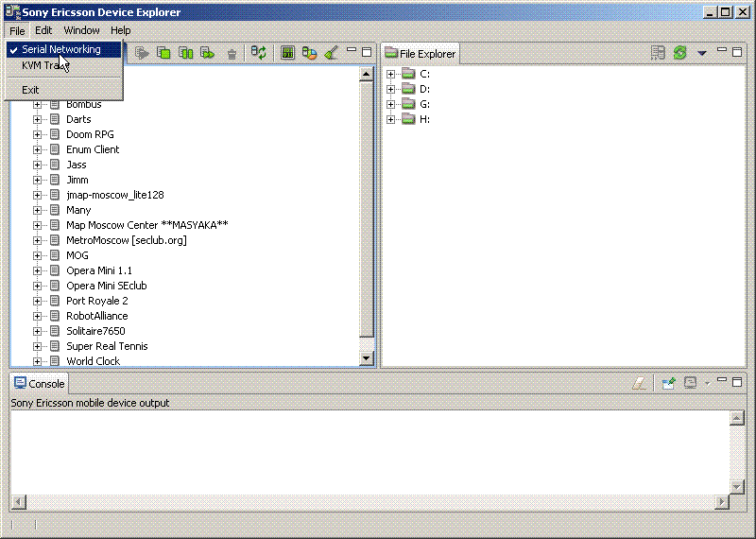This screenshot has height=539, width=756.
Task: Open the Edit menu
Action: (x=43, y=30)
